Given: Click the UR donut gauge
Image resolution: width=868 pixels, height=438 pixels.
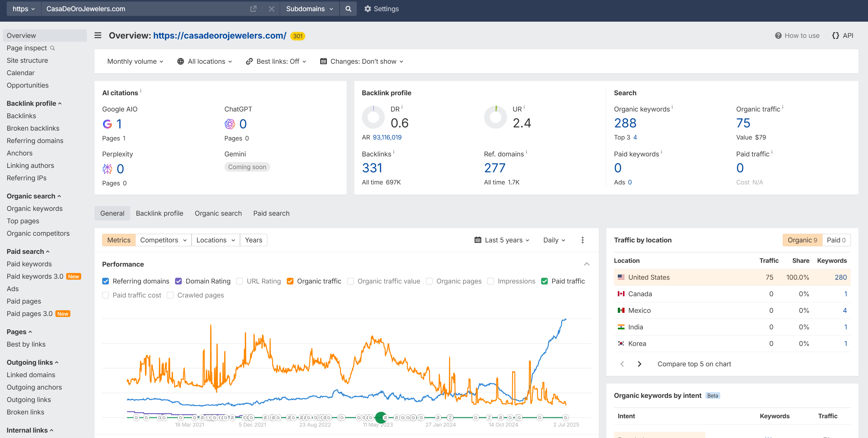Looking at the screenshot, I should click(495, 117).
